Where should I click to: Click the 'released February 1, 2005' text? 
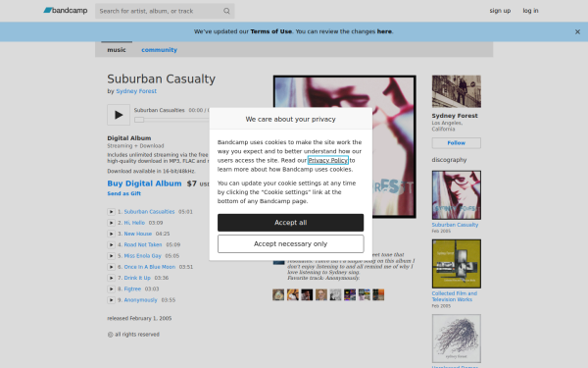coord(139,318)
